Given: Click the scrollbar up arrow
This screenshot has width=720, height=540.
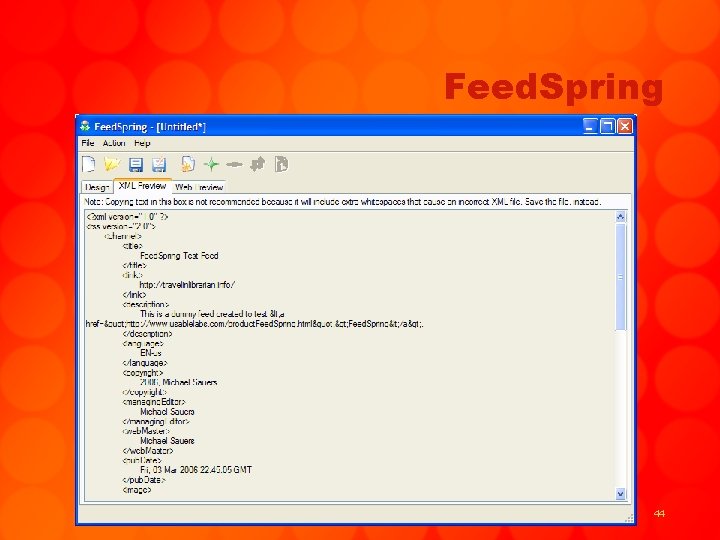Looking at the screenshot, I should coord(620,216).
